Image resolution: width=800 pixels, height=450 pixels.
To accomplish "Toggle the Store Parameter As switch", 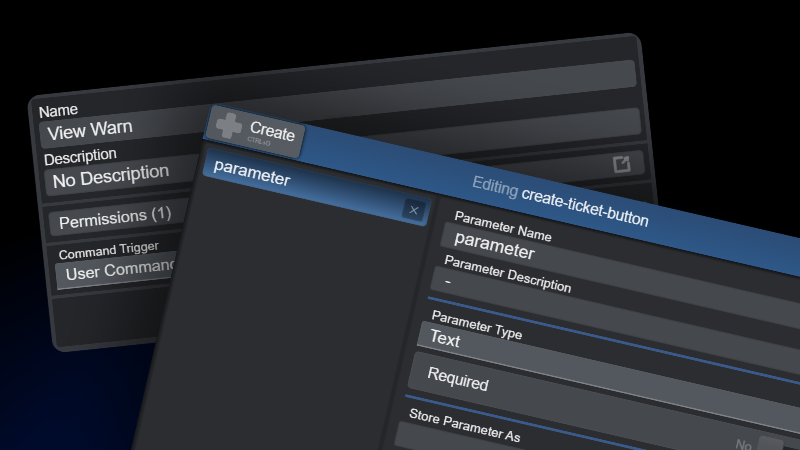I will 771,447.
